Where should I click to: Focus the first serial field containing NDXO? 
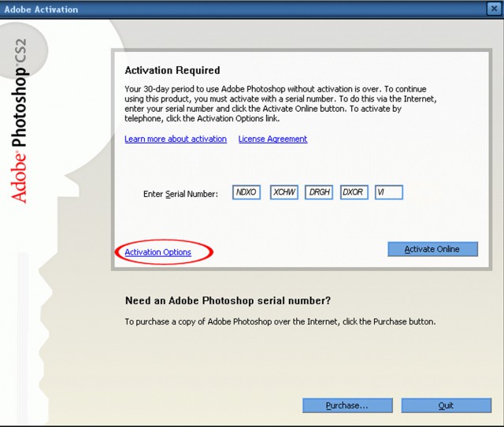tap(246, 192)
